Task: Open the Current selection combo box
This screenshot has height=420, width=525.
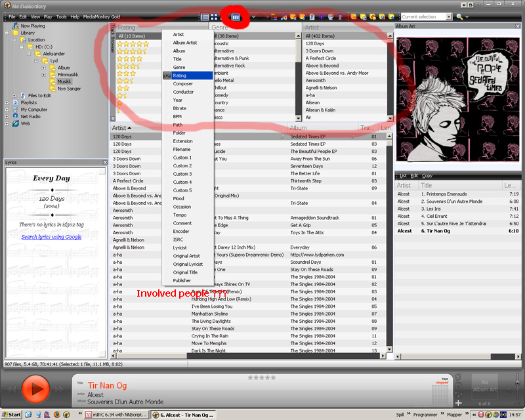Action: (x=426, y=17)
